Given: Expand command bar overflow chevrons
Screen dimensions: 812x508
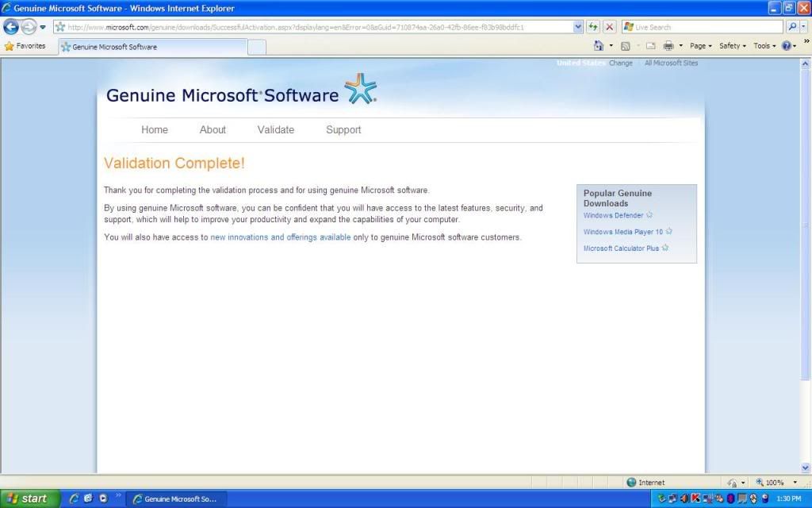Looking at the screenshot, I should [x=806, y=41].
